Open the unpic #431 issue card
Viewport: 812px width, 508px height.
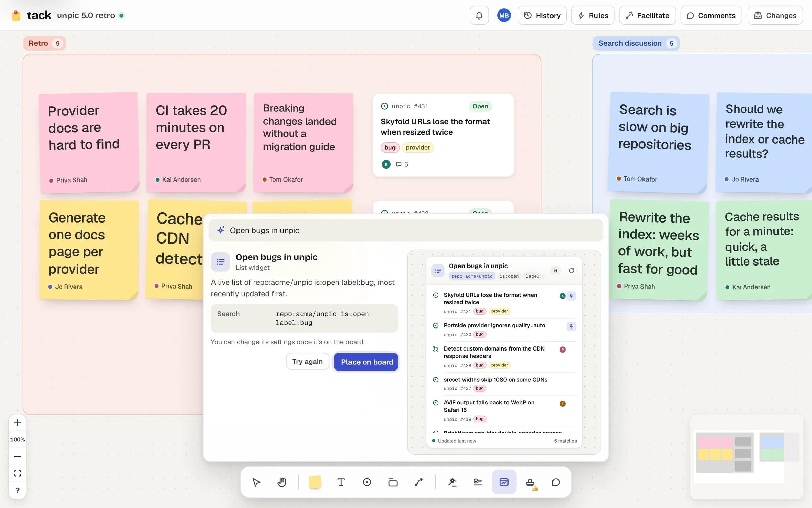(x=443, y=135)
